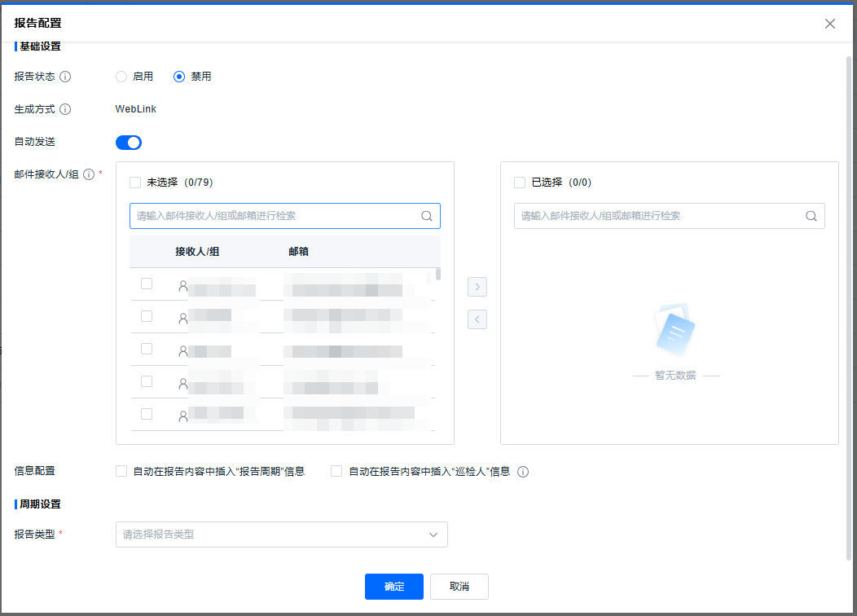Close the 报告配置 dialog
The width and height of the screenshot is (857, 616).
[x=830, y=24]
